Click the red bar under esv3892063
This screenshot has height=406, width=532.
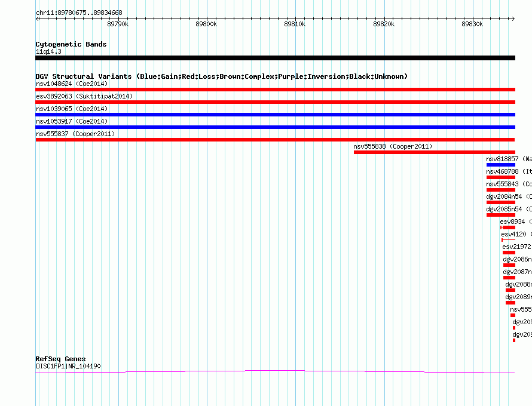[x=275, y=102]
